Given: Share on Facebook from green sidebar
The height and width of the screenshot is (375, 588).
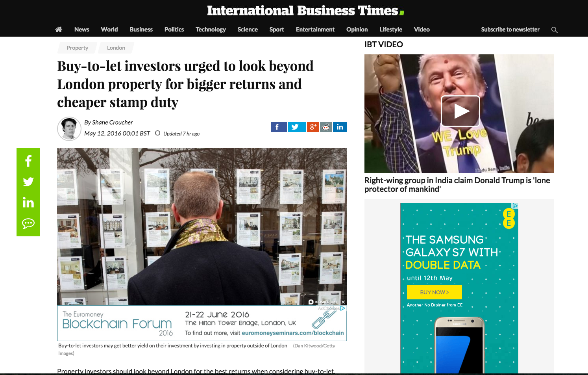Looking at the screenshot, I should pyautogui.click(x=28, y=161).
